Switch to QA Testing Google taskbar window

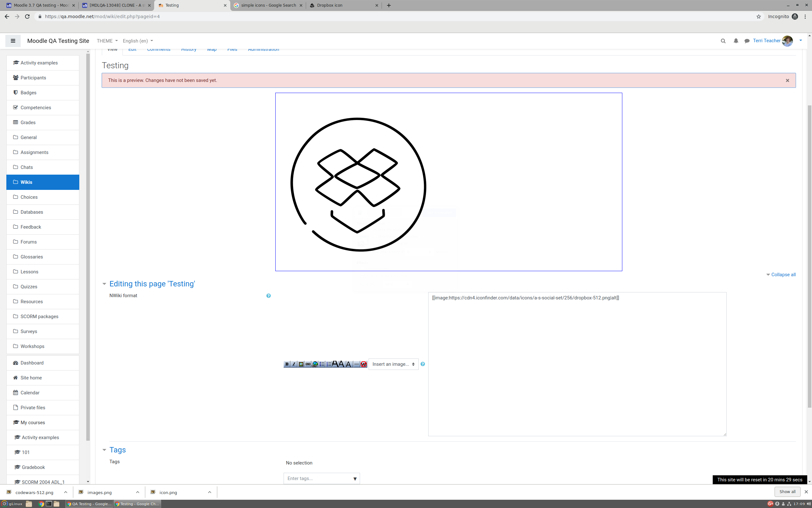(89, 504)
